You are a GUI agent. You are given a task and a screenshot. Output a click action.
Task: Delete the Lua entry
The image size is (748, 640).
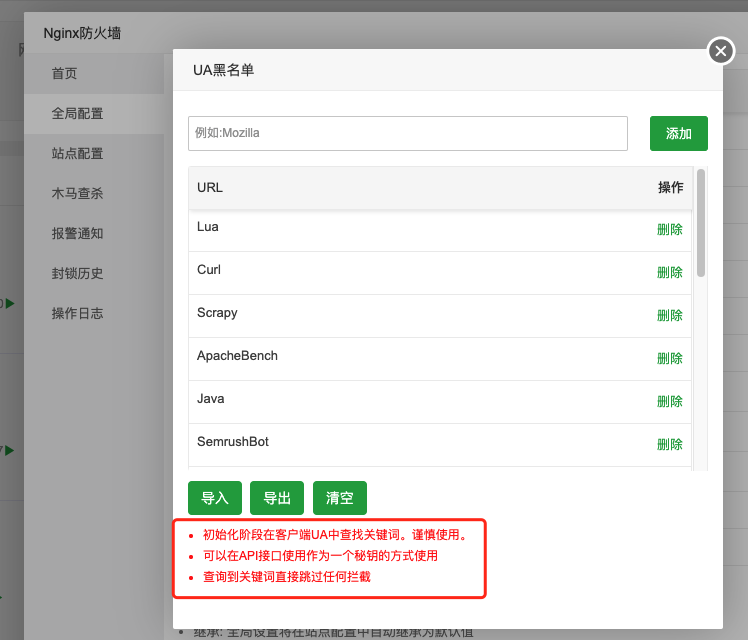pyautogui.click(x=669, y=230)
